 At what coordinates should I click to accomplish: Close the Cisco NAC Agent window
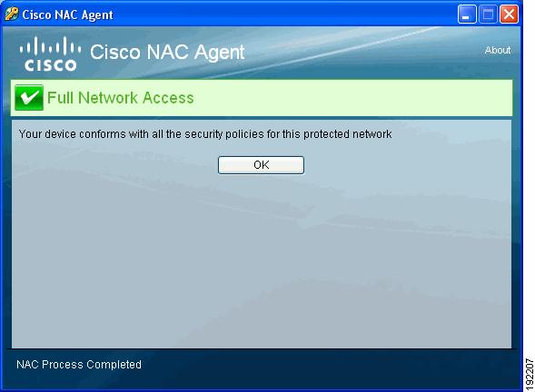(509, 15)
